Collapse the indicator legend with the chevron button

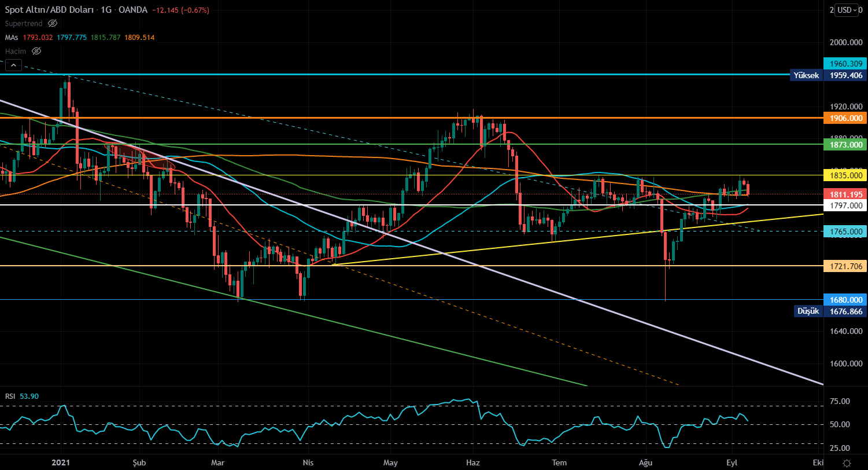14,65
